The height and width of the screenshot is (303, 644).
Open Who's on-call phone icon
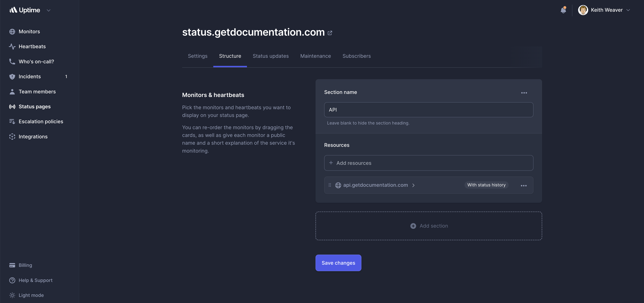[12, 62]
